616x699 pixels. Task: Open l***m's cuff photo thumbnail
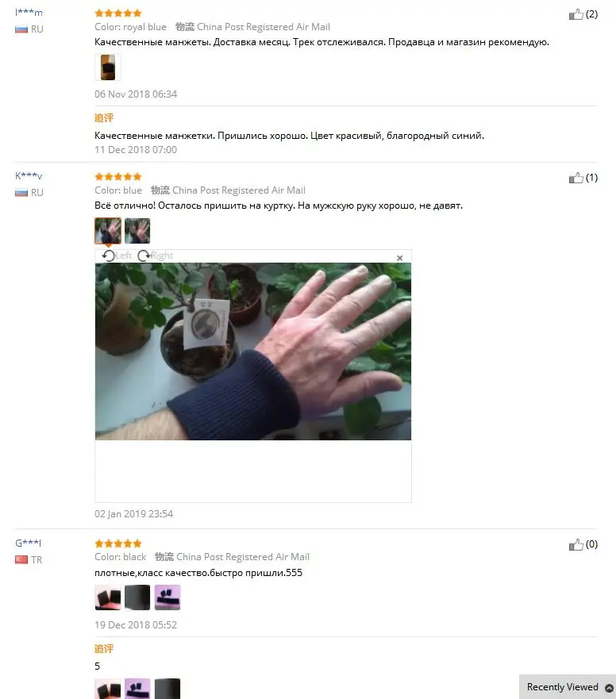(x=108, y=67)
